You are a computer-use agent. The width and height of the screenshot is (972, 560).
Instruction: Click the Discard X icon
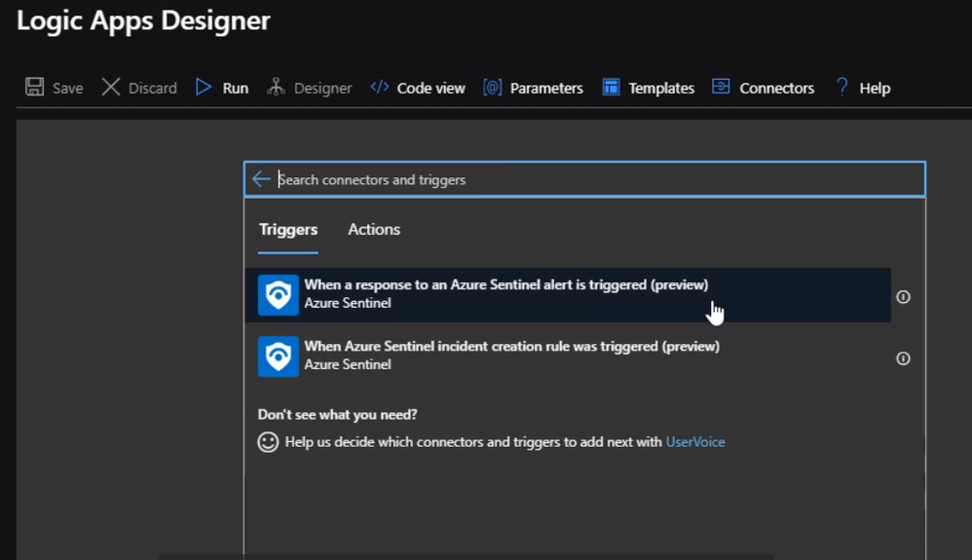111,88
